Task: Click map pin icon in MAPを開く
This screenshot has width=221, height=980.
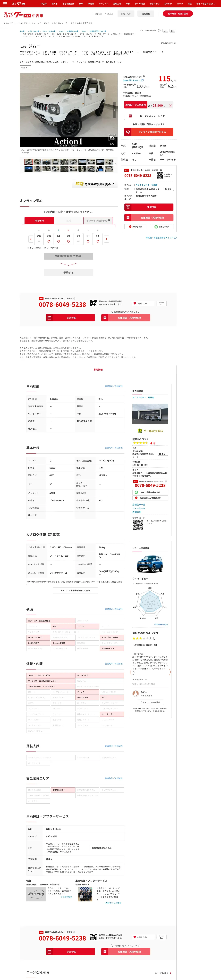Action: click(130, 227)
